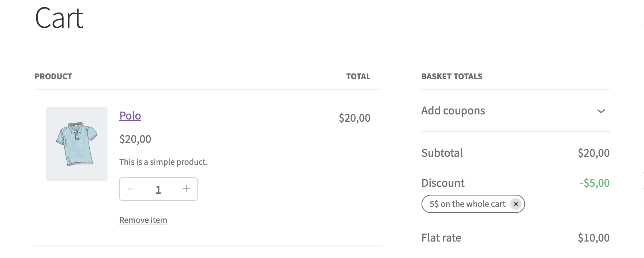Click the Subtotal label
Viewport: 644px width, 258px height.
(x=442, y=153)
